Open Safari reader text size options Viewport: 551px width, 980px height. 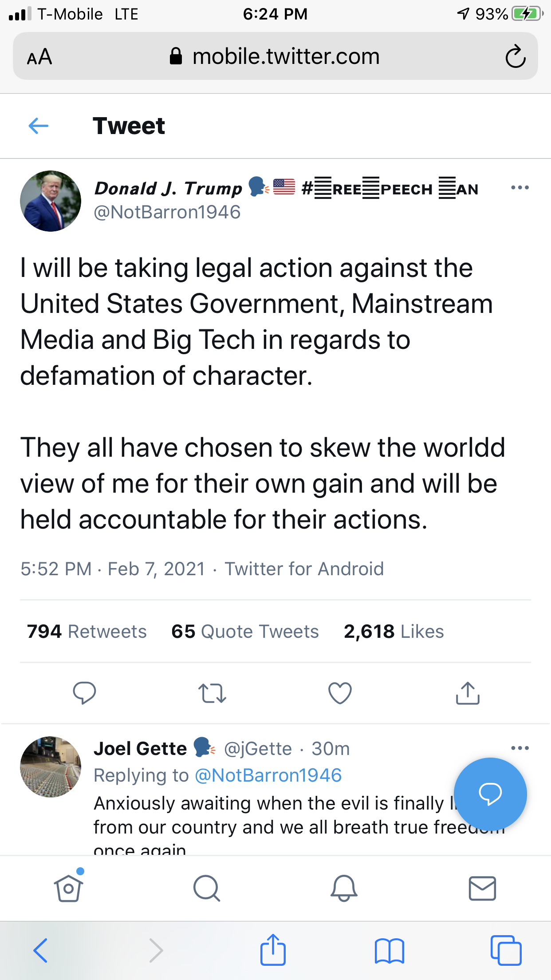[39, 57]
